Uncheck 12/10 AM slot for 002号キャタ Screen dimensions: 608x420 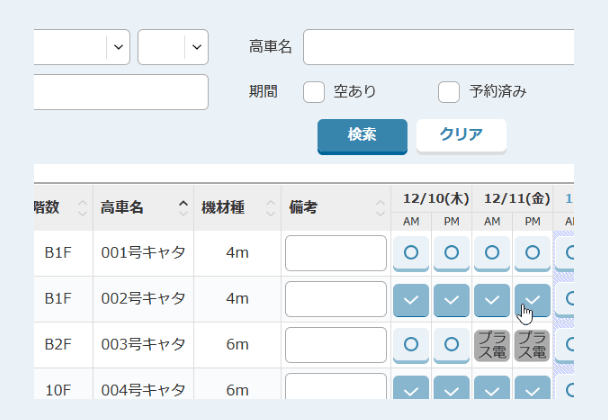[x=411, y=299]
